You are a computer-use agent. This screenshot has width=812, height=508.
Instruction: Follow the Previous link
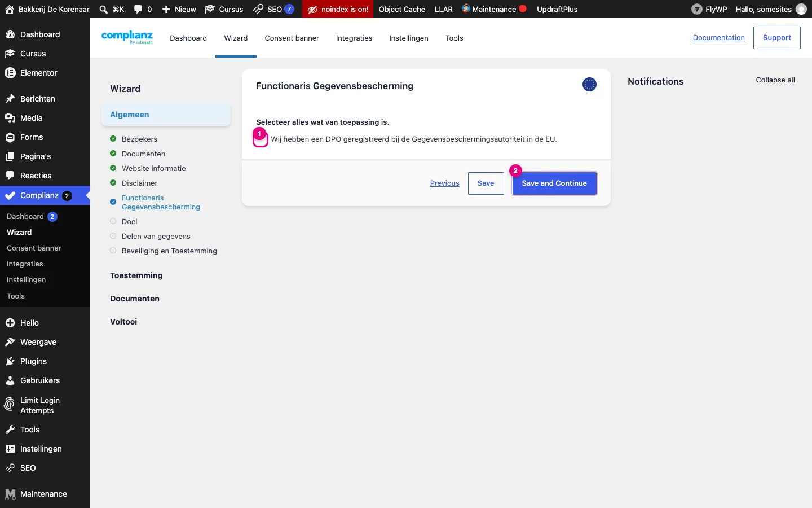pos(444,183)
